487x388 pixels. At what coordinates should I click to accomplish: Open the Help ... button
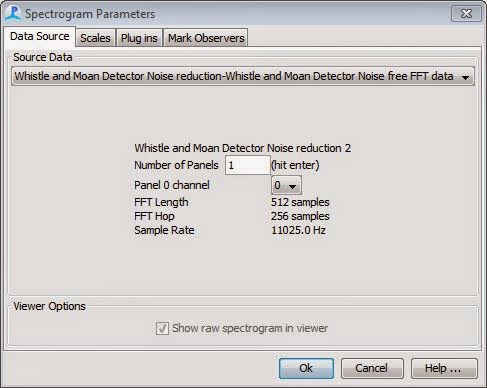[x=444, y=368]
